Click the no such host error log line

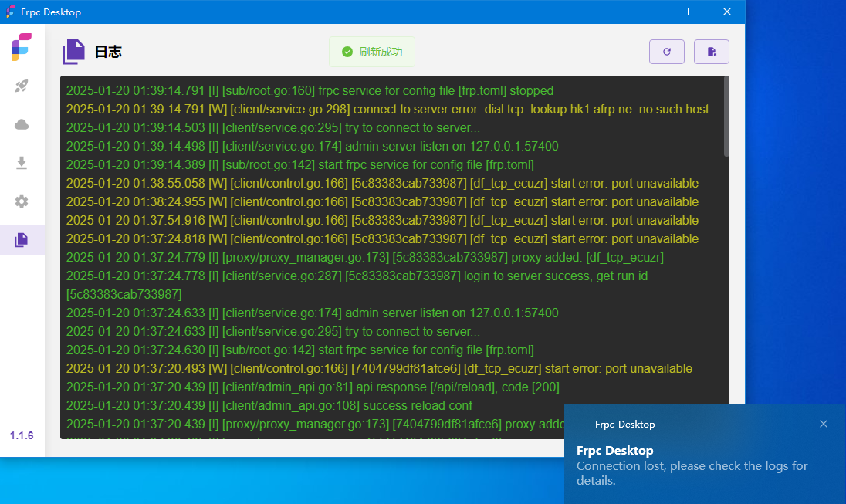387,109
